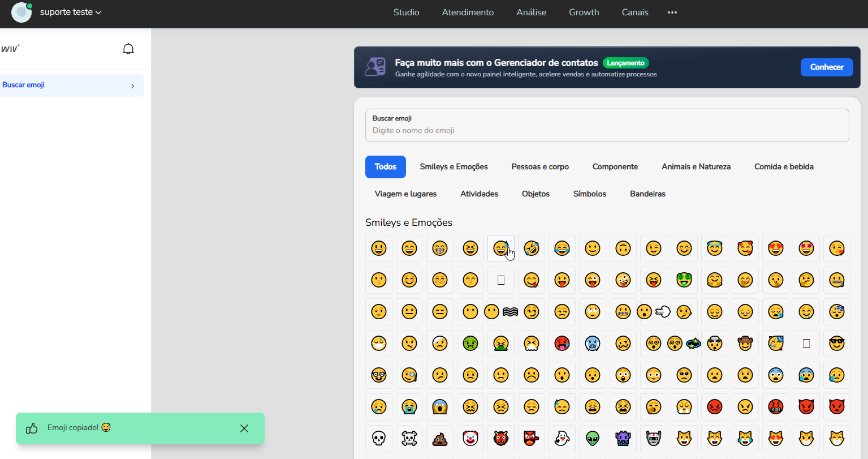Click the cowboy hat face emoji
Image resolution: width=868 pixels, height=459 pixels.
[x=745, y=344]
